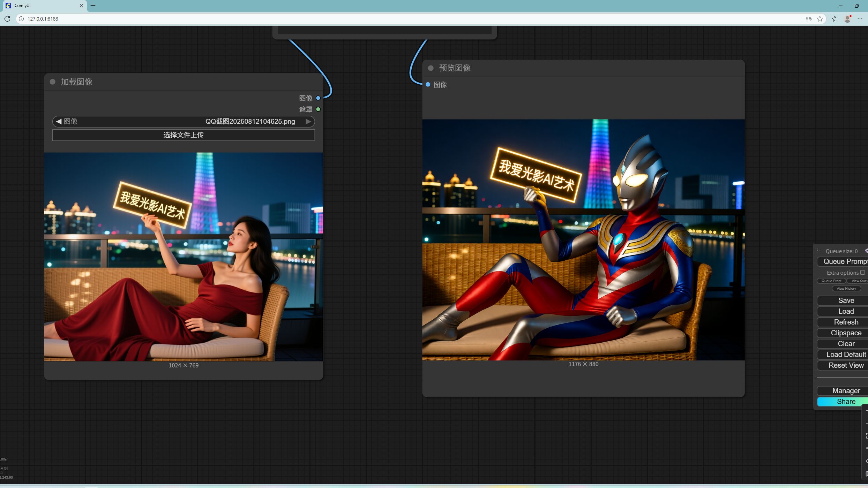Select next image with the right arrow
Screen dimensions: 868x488
tap(308, 122)
